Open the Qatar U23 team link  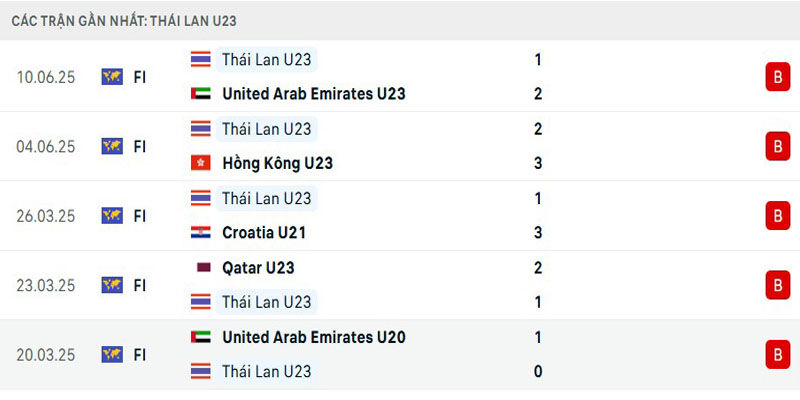258,268
